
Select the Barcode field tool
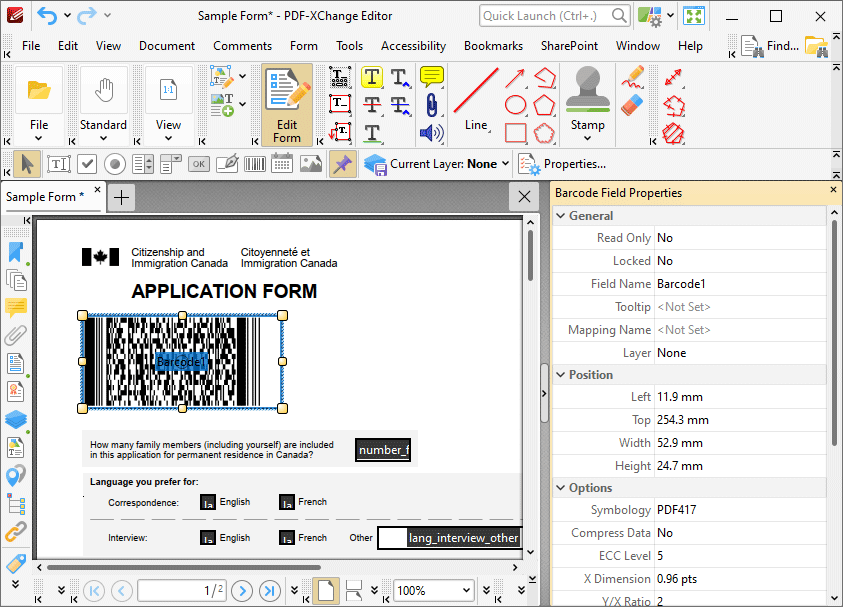[x=255, y=164]
